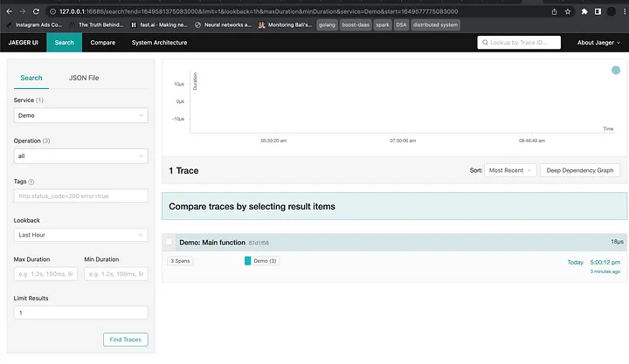
Task: Open the Lookback dropdown set to Last Hour
Action: pyautogui.click(x=80, y=235)
